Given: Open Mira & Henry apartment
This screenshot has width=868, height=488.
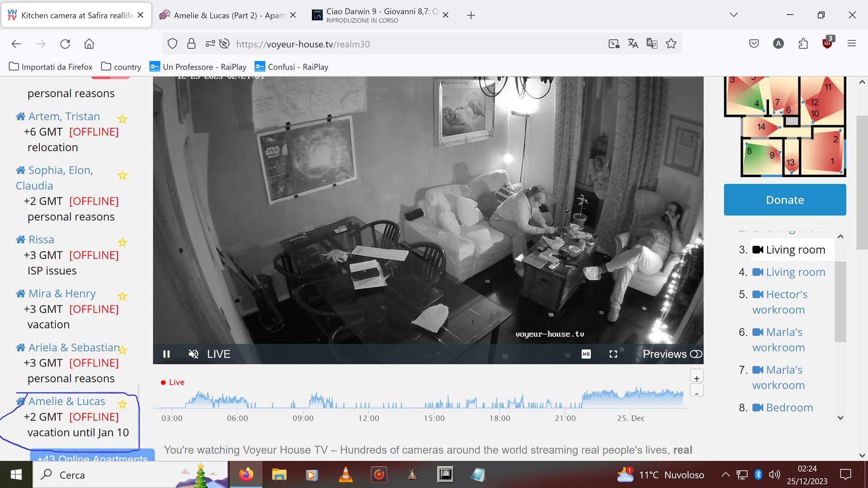Looking at the screenshot, I should pos(62,294).
